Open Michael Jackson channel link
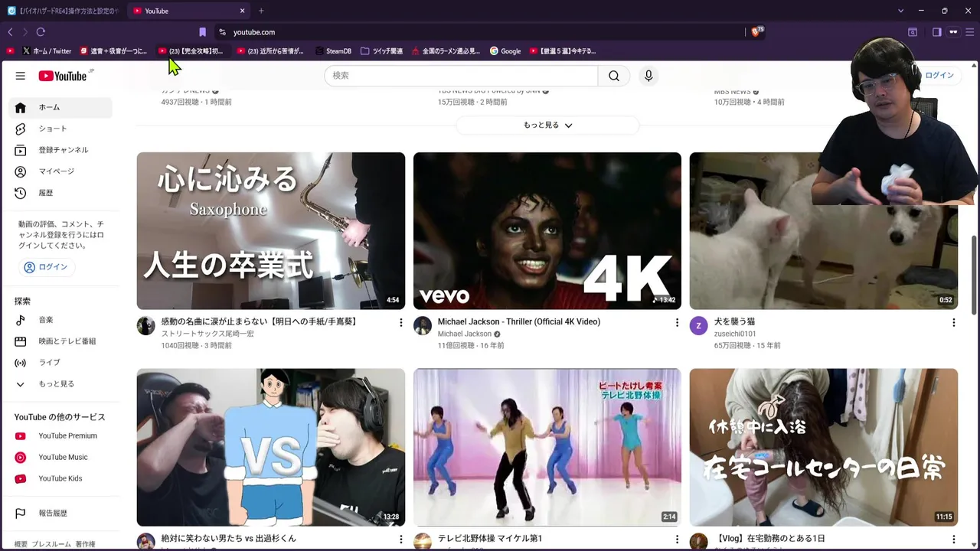980x551 pixels. (464, 334)
